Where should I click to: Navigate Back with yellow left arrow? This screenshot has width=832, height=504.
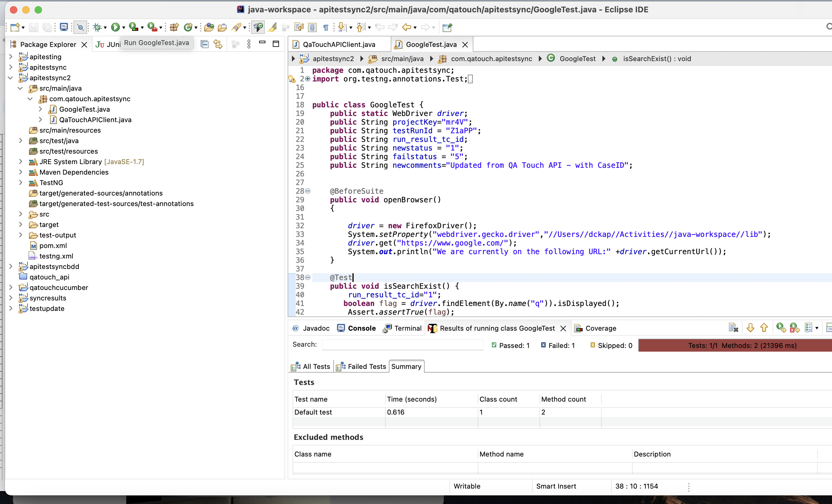tap(406, 27)
